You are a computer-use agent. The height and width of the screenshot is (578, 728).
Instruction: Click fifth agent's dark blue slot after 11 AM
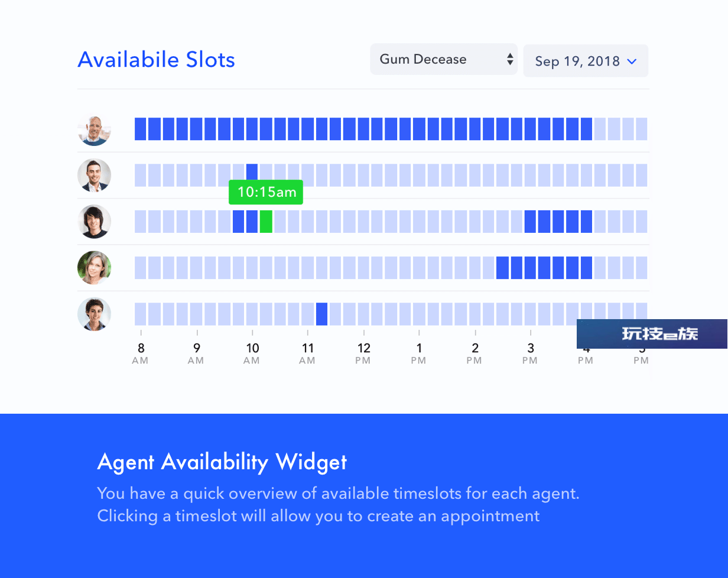click(x=321, y=314)
